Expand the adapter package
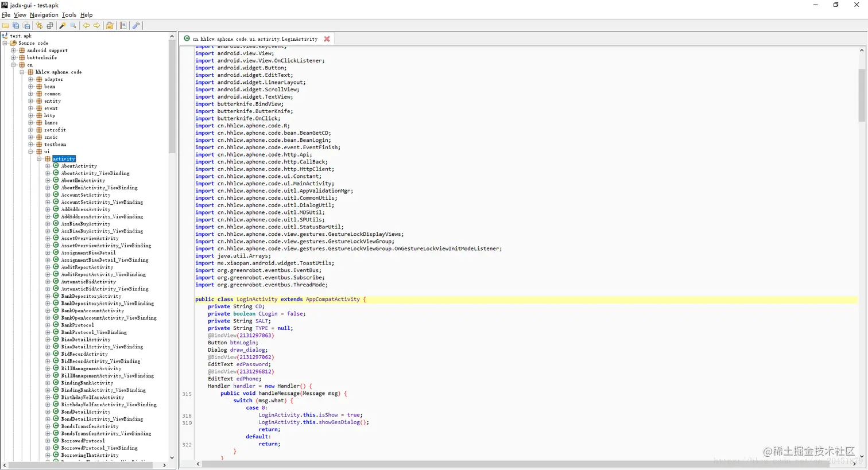The width and height of the screenshot is (868, 470). tap(30, 79)
